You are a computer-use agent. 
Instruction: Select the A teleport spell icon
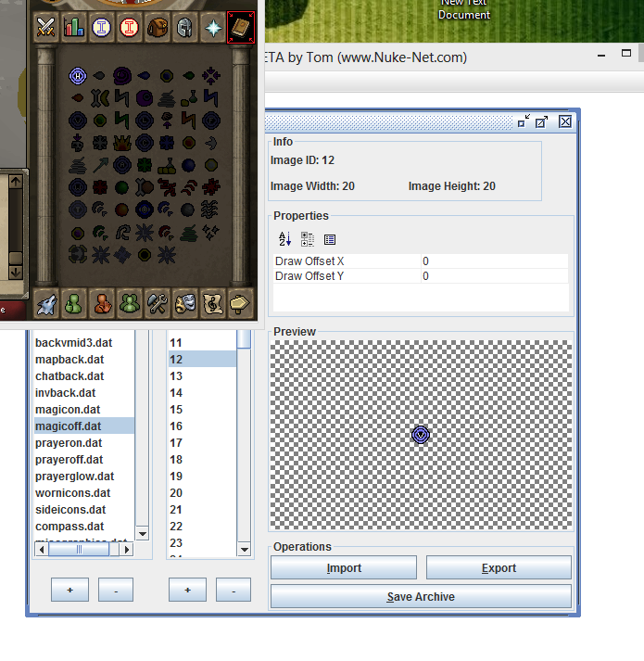(122, 165)
